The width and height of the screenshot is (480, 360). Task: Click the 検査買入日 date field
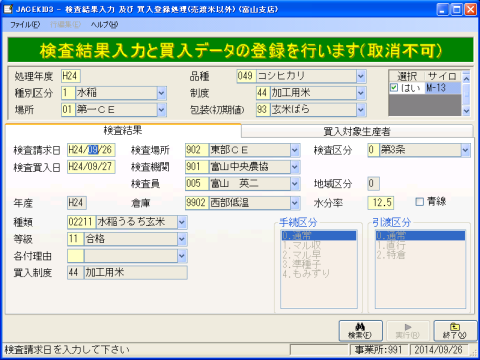(91, 167)
